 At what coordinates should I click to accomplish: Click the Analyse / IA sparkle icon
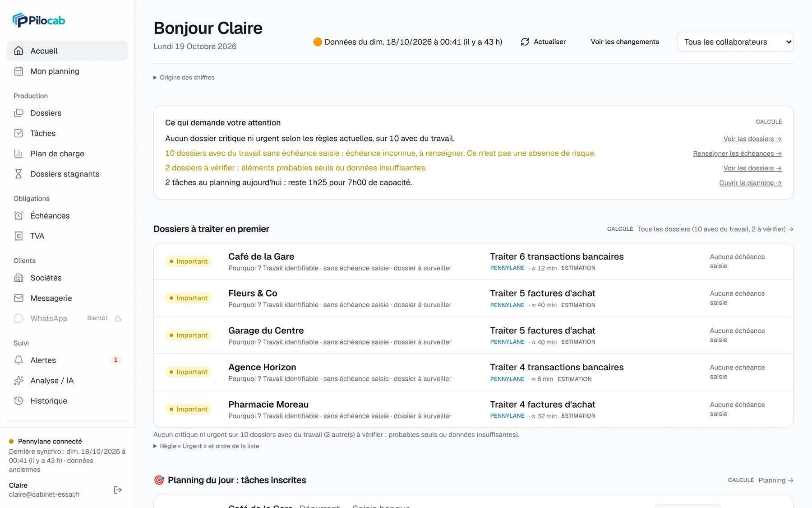18,380
